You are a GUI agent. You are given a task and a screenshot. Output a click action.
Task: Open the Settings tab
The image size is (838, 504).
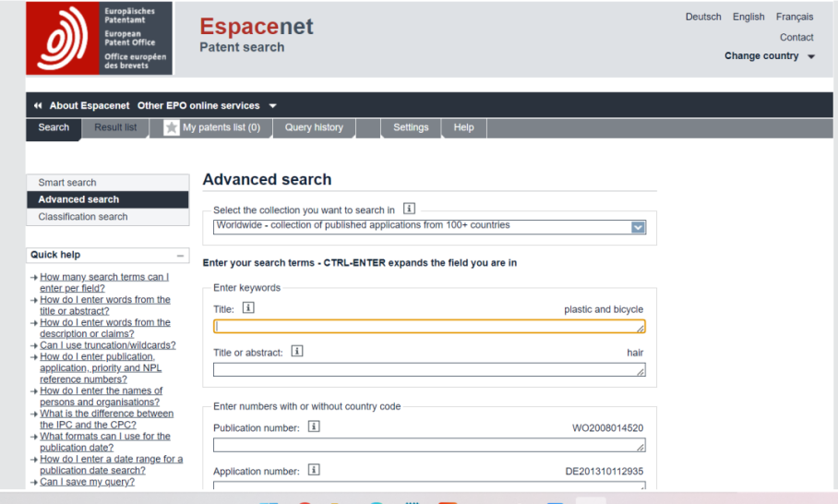pos(411,127)
